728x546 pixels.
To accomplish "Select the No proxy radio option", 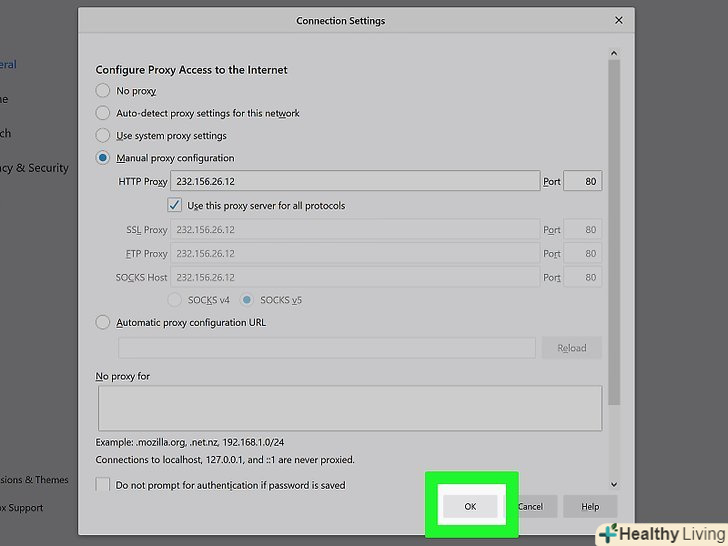I will point(103,91).
